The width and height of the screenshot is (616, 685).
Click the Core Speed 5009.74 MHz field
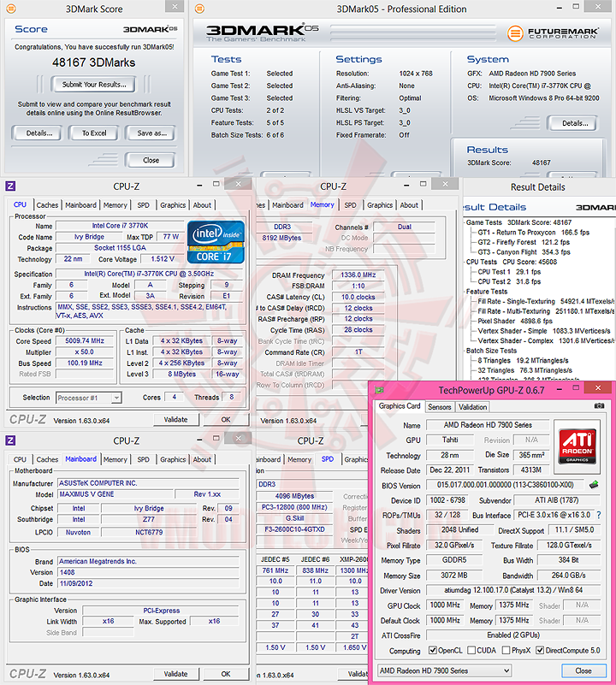click(x=85, y=340)
